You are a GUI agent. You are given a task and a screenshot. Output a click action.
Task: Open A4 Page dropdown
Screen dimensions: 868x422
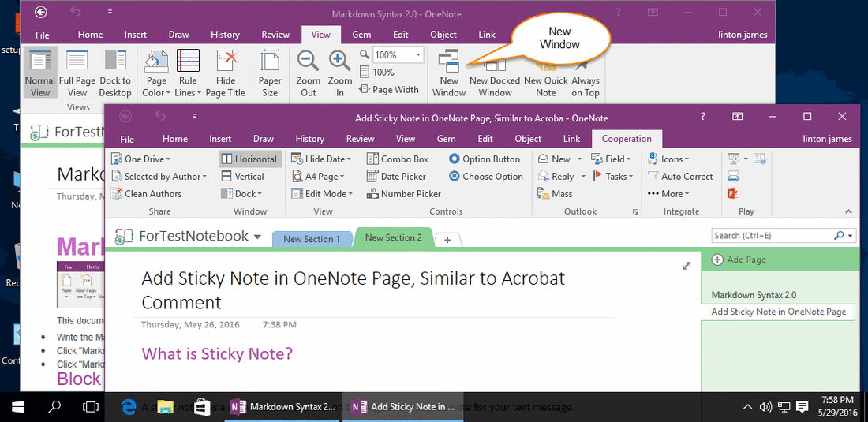coord(317,177)
